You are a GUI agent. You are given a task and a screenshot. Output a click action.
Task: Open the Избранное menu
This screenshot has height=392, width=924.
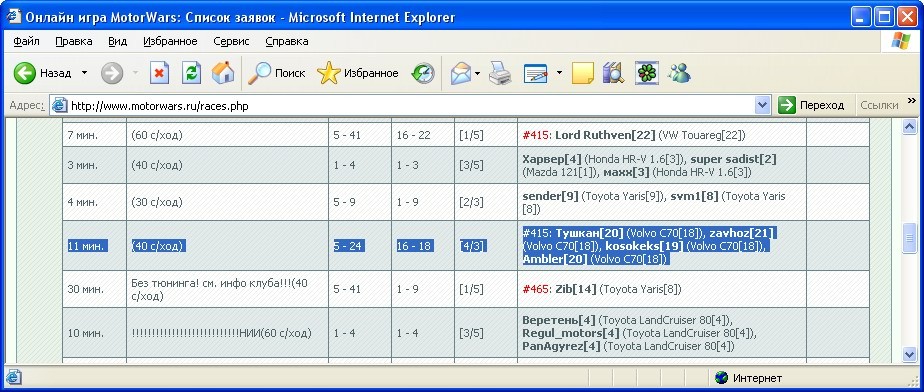click(170, 41)
